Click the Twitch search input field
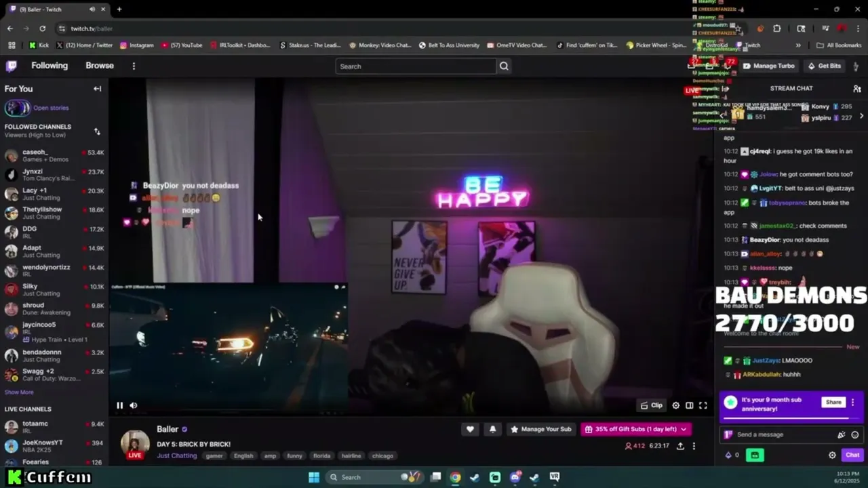This screenshot has height=488, width=868. click(x=416, y=66)
